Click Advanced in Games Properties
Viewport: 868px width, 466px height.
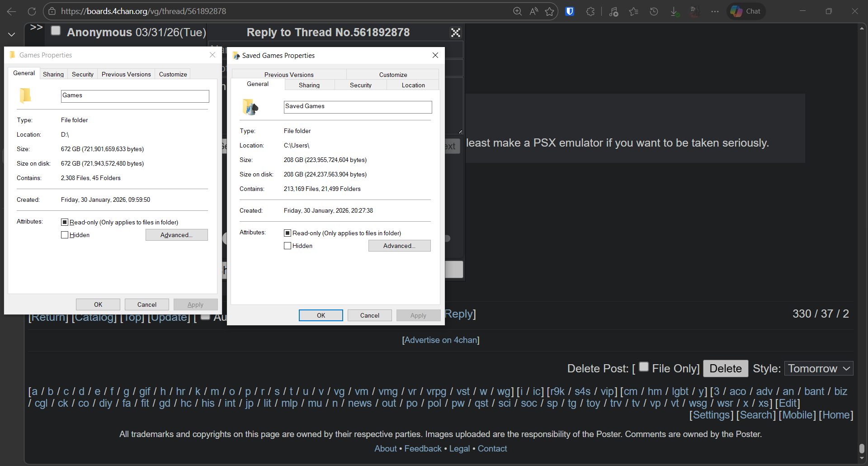pyautogui.click(x=177, y=235)
